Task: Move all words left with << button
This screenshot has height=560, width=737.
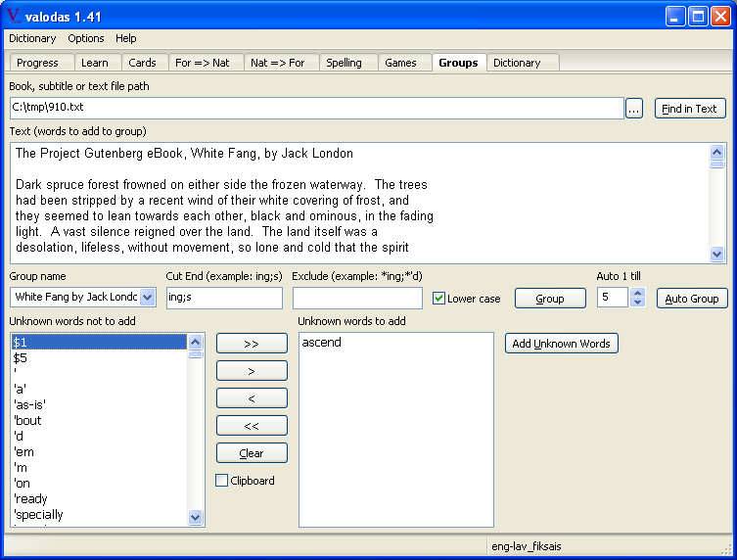Action: (252, 426)
